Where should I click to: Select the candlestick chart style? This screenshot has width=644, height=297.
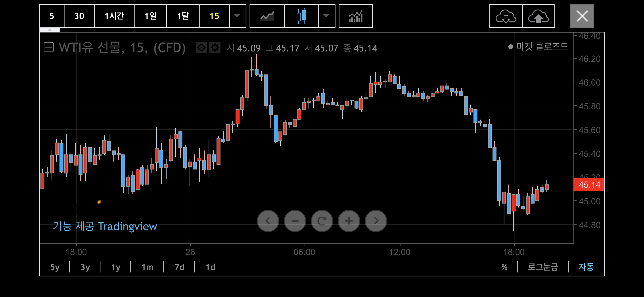tap(301, 16)
